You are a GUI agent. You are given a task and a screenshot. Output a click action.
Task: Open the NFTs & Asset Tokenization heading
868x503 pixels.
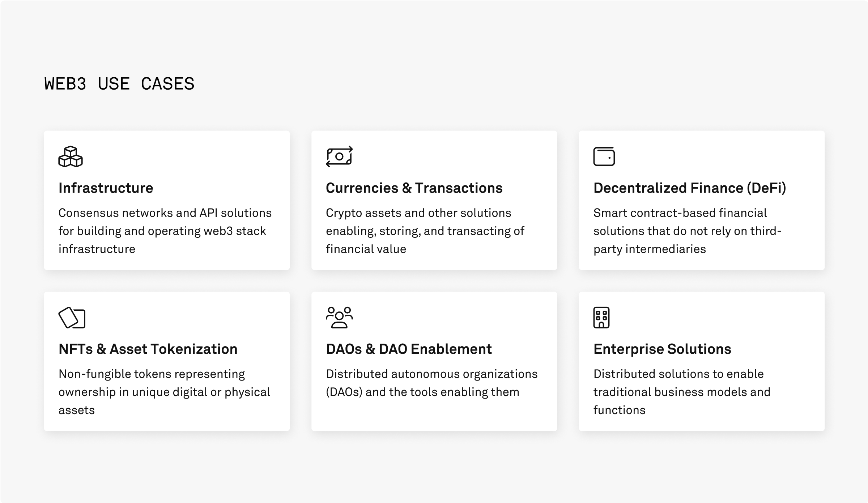[x=148, y=349]
